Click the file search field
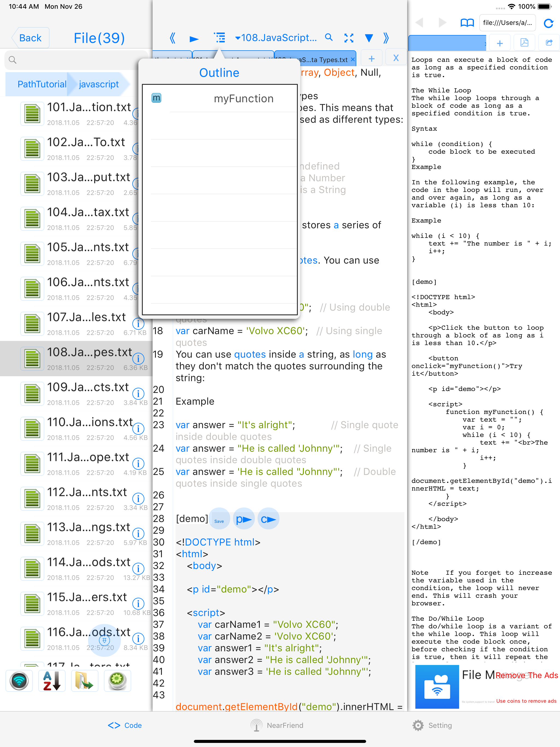 click(76, 60)
